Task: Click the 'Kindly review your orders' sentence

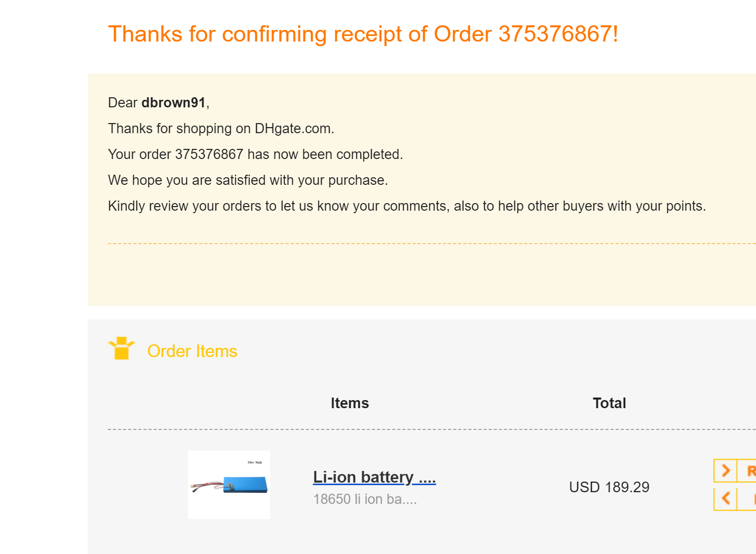Action: [x=406, y=206]
